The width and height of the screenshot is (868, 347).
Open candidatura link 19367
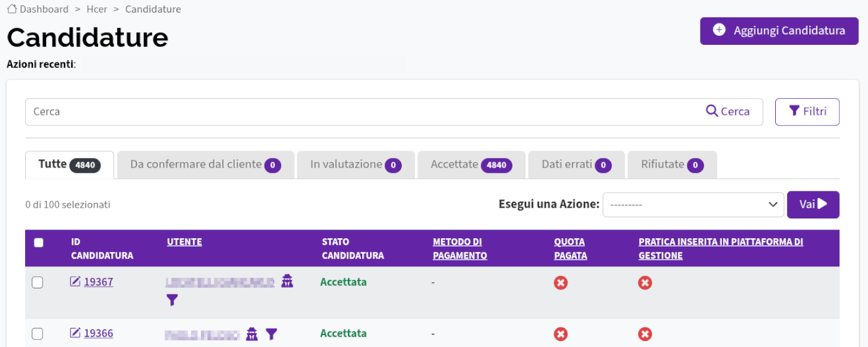[98, 282]
